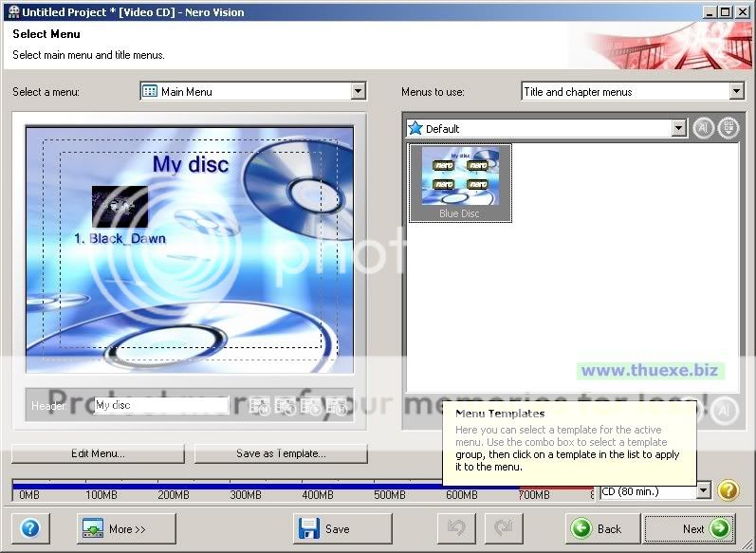Click round icon at bottom-right of template list
The height and width of the screenshot is (553, 756).
click(724, 409)
